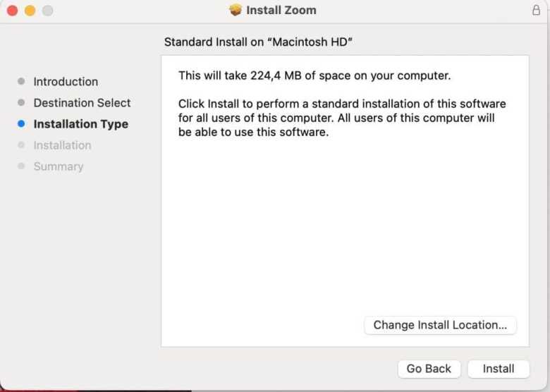The height and width of the screenshot is (392, 550).
Task: Close the Install Zoom window
Action: [12, 11]
